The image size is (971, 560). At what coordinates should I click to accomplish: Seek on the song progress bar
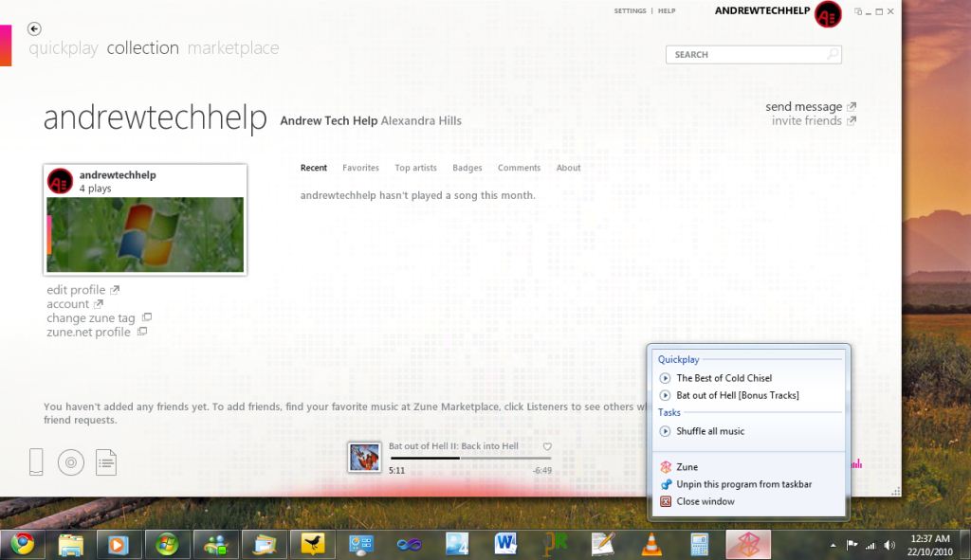pos(470,458)
